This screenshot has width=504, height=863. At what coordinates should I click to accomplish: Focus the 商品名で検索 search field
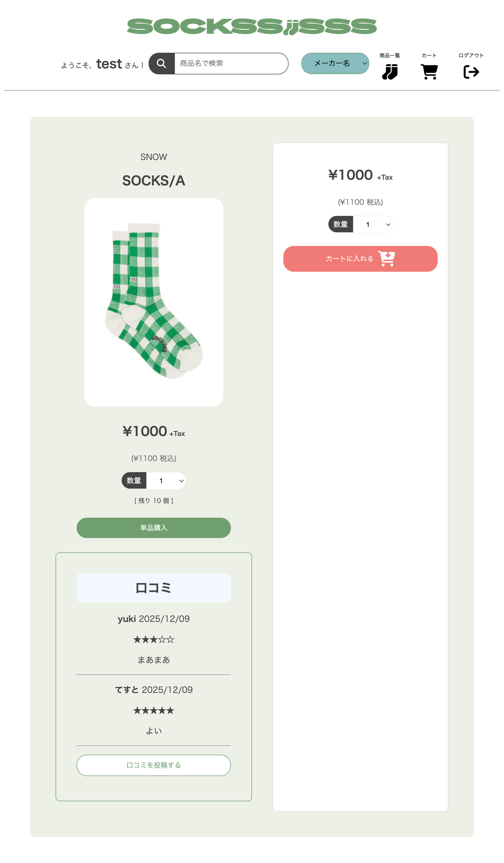[x=231, y=63]
